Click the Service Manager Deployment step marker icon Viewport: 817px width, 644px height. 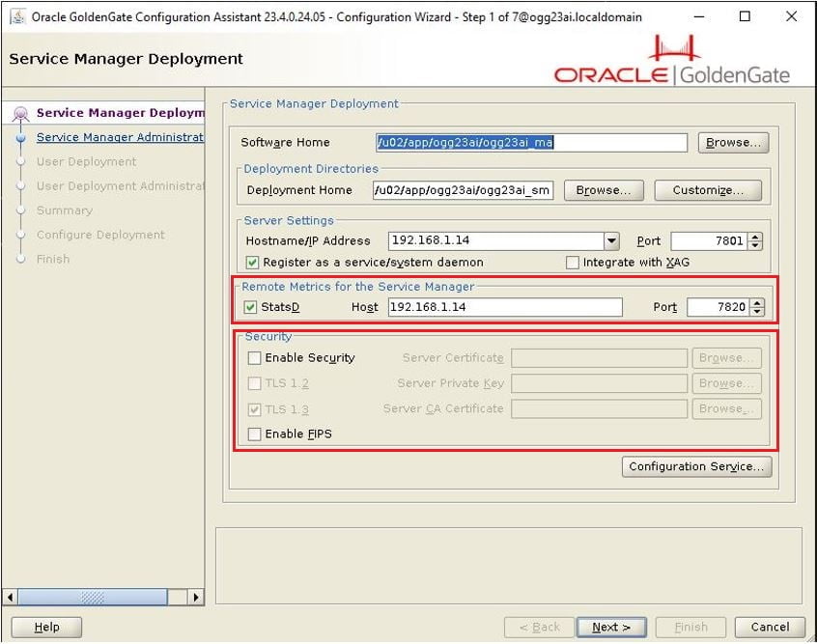tap(21, 113)
